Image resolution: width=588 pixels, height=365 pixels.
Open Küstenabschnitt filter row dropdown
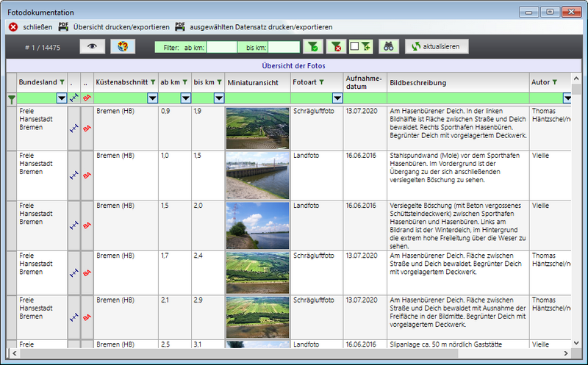point(153,98)
